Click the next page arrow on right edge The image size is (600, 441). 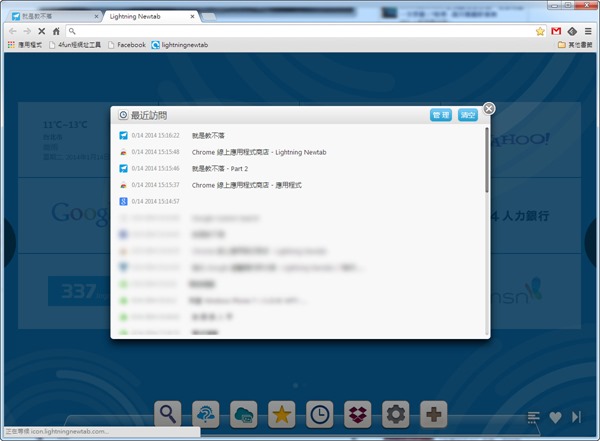(592, 242)
